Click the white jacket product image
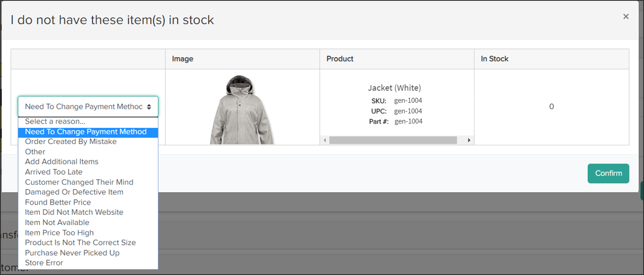The width and height of the screenshot is (644, 275). tap(242, 108)
